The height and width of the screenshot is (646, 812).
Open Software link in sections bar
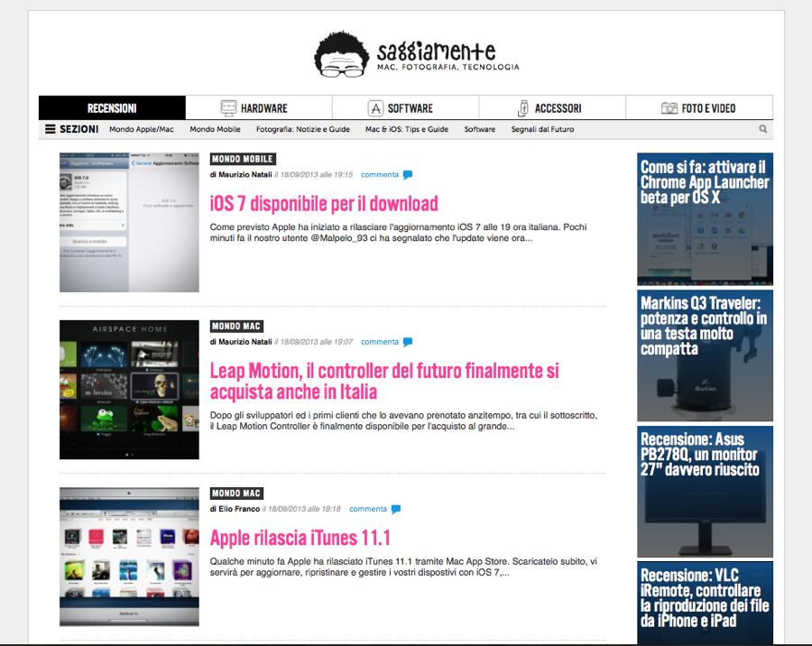pyautogui.click(x=480, y=129)
